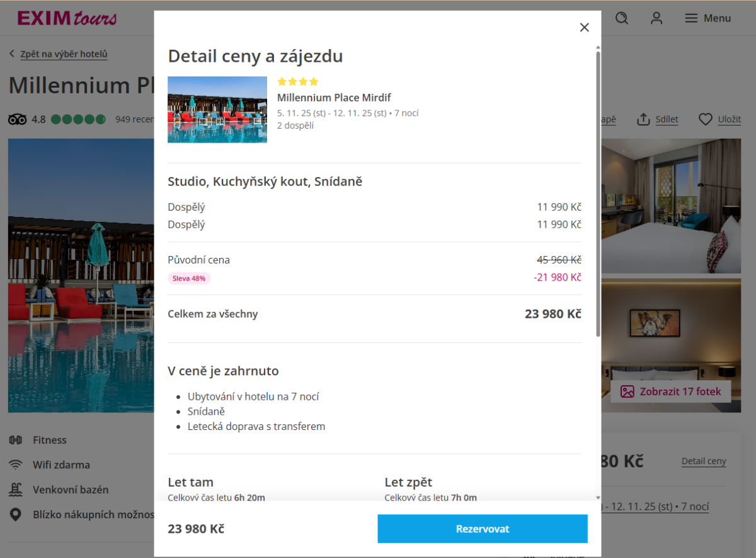Image resolution: width=756 pixels, height=558 pixels.
Task: Click the search magnifier icon in header
Action: click(622, 18)
